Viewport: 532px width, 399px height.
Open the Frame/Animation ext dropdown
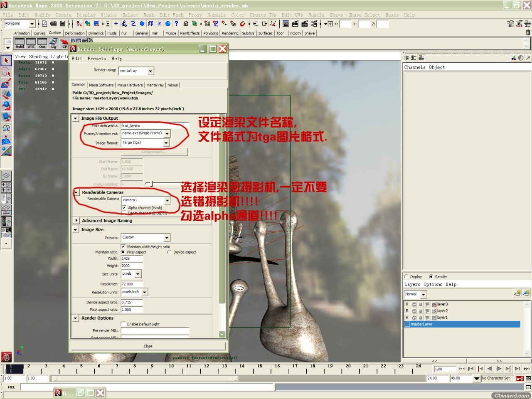(146, 133)
